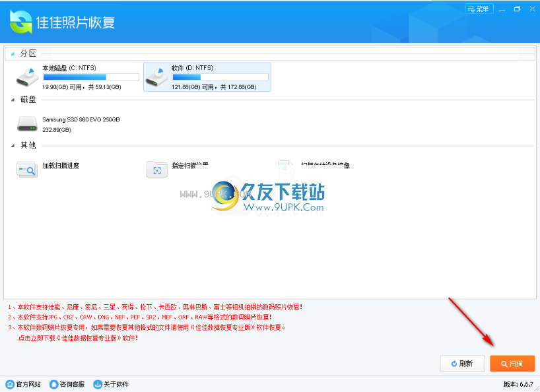Screen dimensions: 540x392
Task: Start scanning with the 扫描 button
Action: (x=512, y=364)
